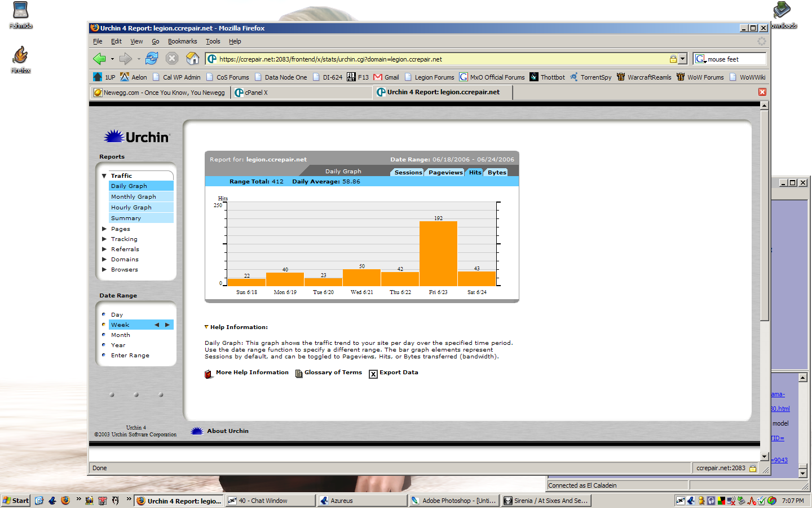This screenshot has height=508, width=812.
Task: Select the Enter Range date option
Action: (130, 356)
